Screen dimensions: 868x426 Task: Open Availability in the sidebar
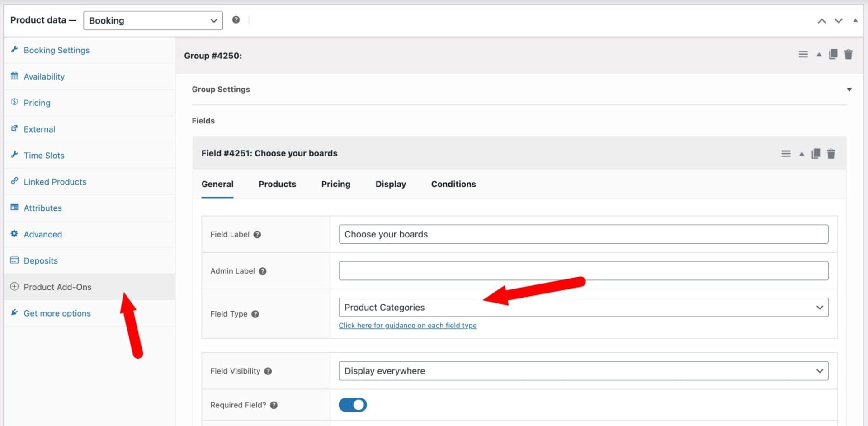pyautogui.click(x=90, y=76)
